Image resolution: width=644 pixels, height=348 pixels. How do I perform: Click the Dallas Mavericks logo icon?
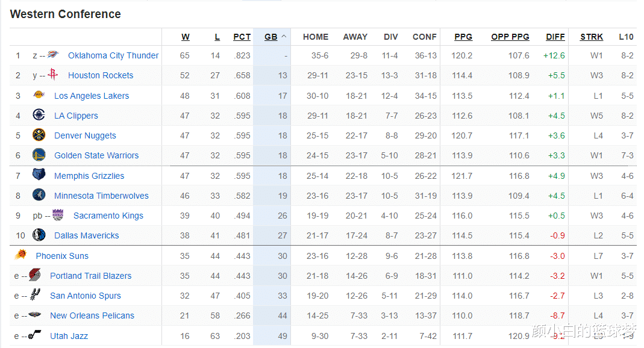coord(39,235)
